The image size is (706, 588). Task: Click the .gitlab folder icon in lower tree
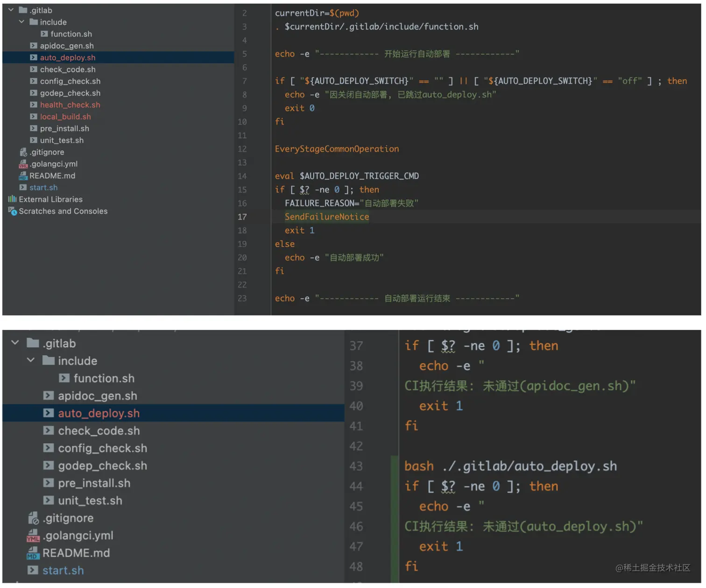pos(33,343)
